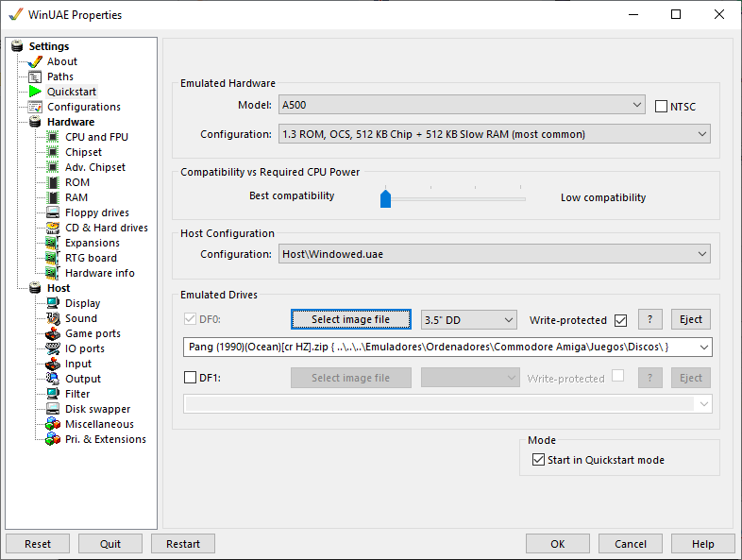
Task: Click the DF0 question mark button
Action: coord(650,319)
